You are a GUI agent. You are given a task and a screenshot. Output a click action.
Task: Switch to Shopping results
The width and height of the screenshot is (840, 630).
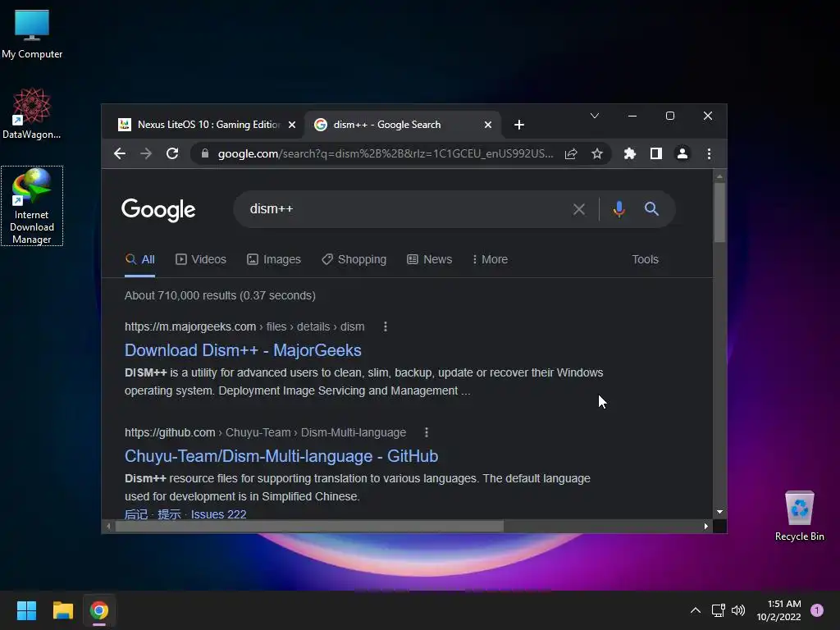[x=354, y=260]
